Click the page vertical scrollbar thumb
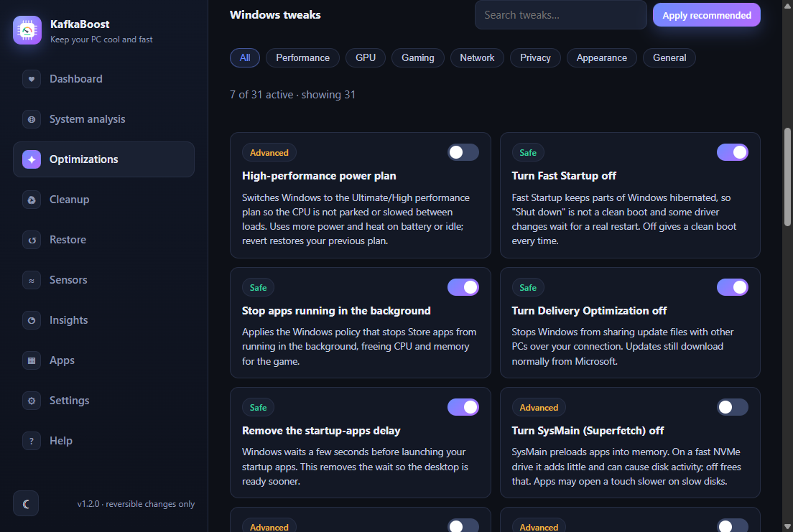The width and height of the screenshot is (793, 532). [x=787, y=177]
